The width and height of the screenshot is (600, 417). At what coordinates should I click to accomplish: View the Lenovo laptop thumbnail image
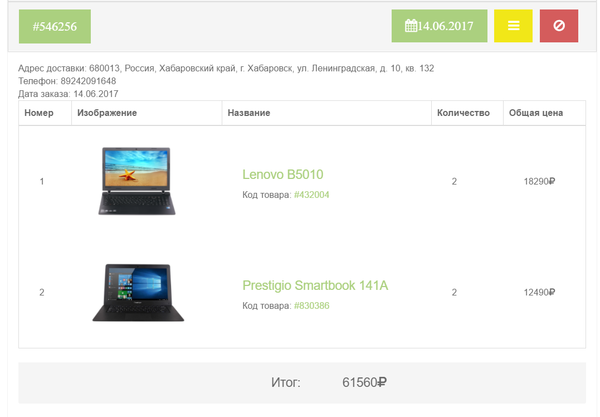point(137,181)
